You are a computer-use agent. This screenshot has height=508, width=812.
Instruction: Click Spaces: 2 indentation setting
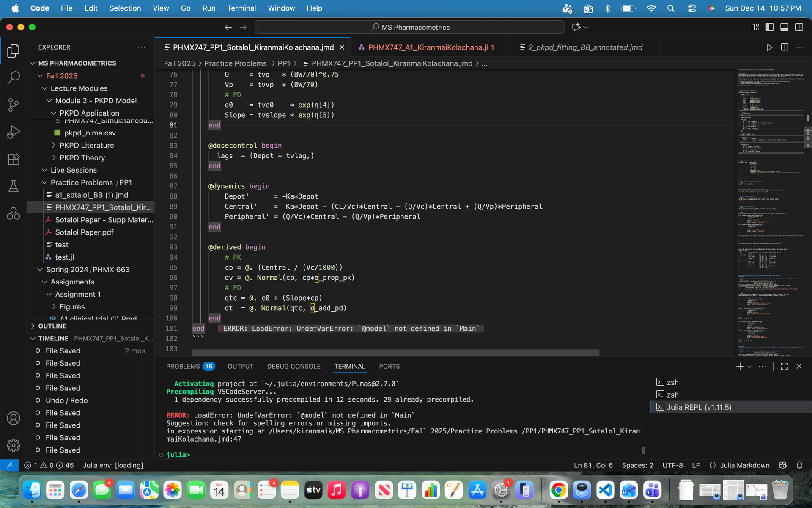(x=637, y=465)
